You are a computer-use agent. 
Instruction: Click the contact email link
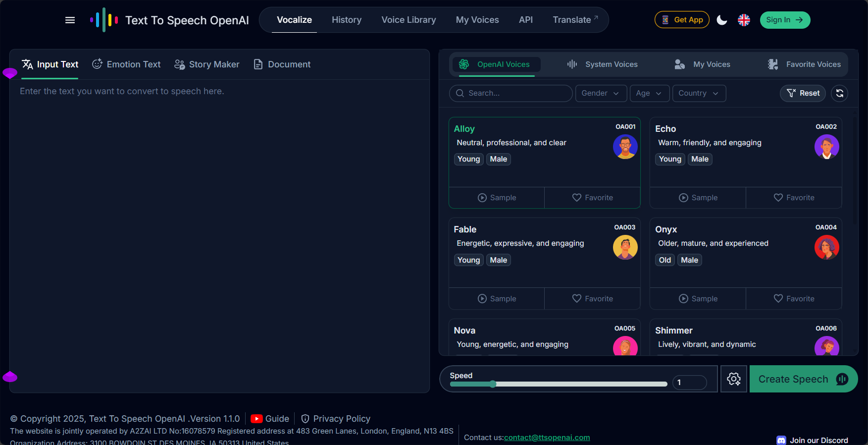pos(547,438)
